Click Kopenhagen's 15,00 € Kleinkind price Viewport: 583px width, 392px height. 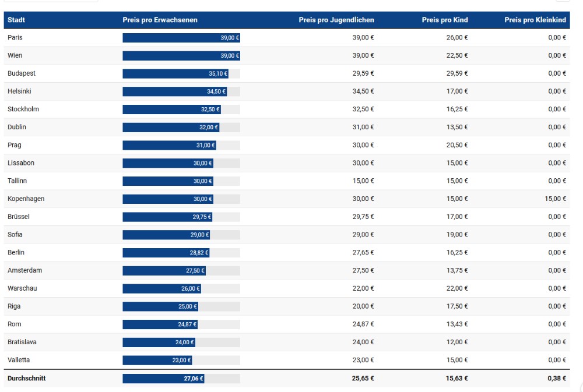tap(557, 199)
